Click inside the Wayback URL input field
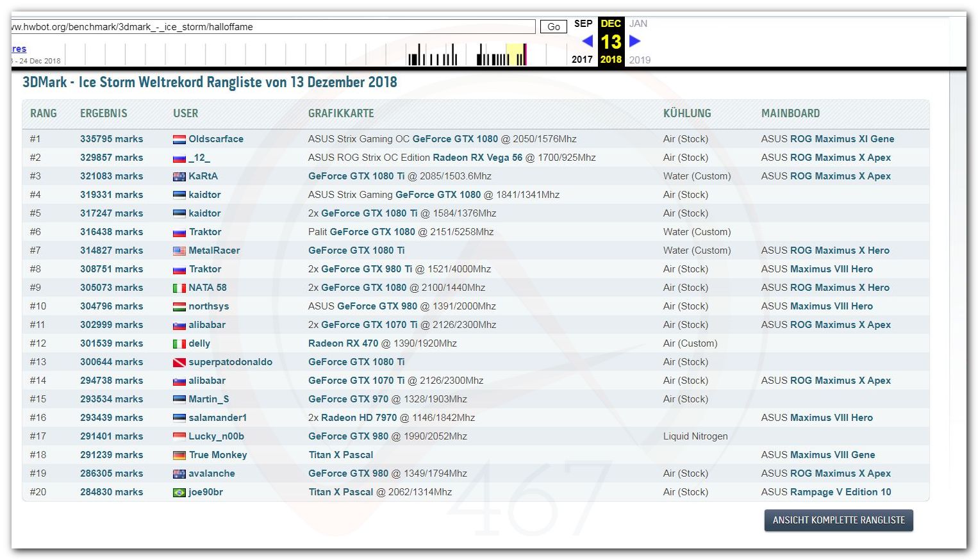 [272, 27]
